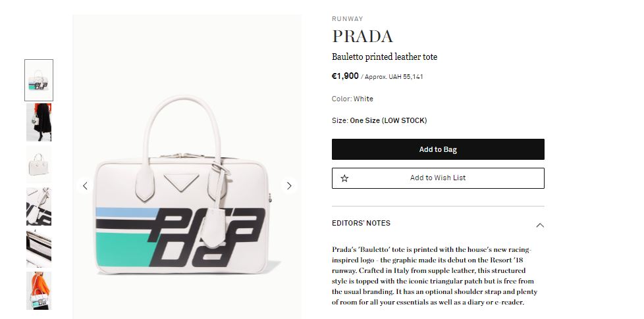Click the Color: White label
Screen dimensions: 644x319
pos(352,99)
